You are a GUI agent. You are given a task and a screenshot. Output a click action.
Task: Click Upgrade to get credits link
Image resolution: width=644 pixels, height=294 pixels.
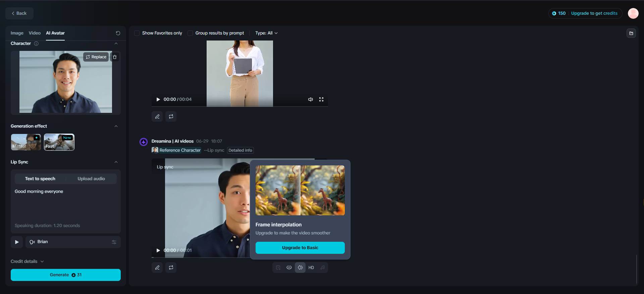tap(594, 13)
